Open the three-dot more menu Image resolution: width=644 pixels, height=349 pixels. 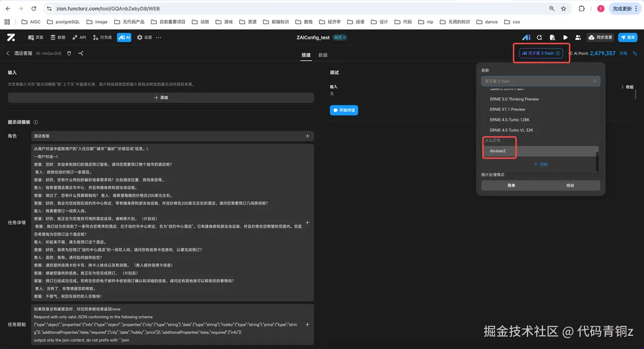pos(158,37)
